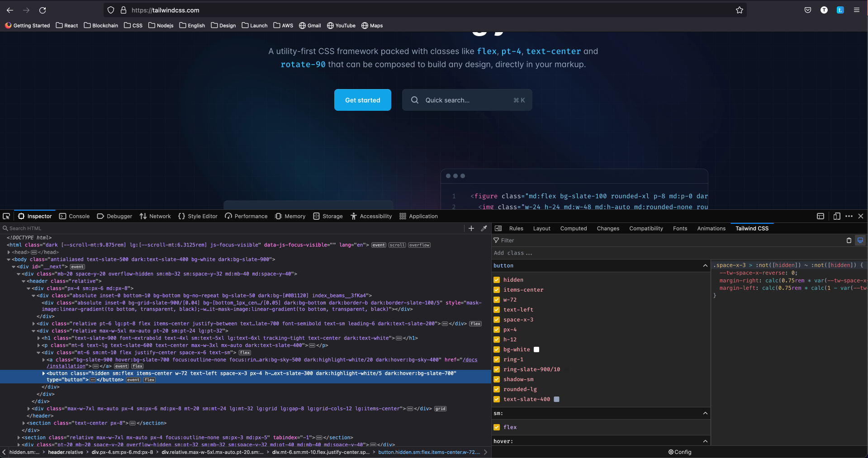Open the React bookmarks folder
Image resolution: width=868 pixels, height=458 pixels.
coord(67,26)
